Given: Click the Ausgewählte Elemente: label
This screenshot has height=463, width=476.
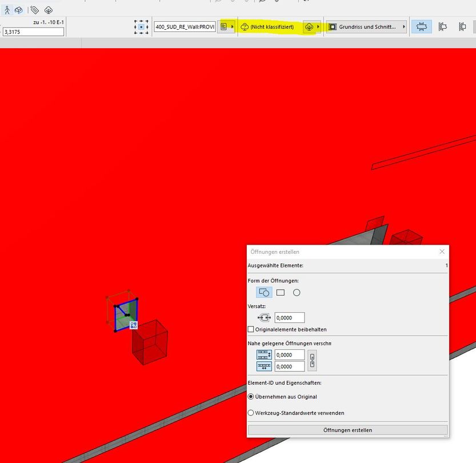Looking at the screenshot, I should click(x=275, y=265).
